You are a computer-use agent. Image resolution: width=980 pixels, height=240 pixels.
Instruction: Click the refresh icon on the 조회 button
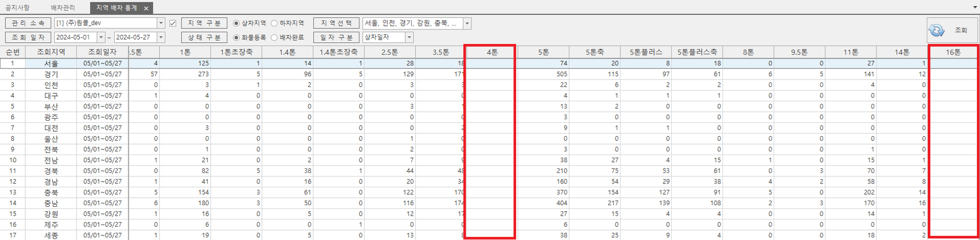[x=936, y=31]
